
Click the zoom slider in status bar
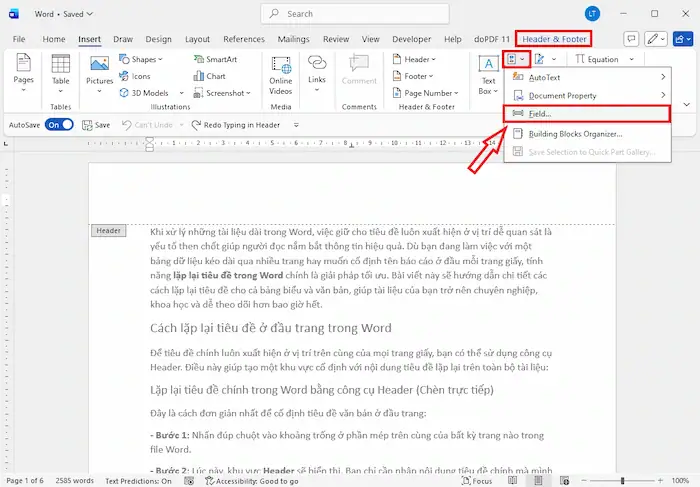620,480
